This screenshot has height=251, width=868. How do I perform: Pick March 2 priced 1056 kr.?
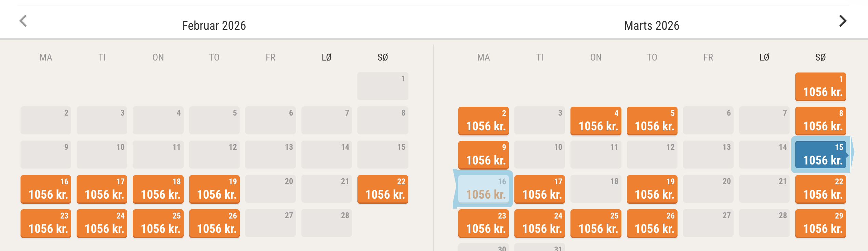point(484,121)
